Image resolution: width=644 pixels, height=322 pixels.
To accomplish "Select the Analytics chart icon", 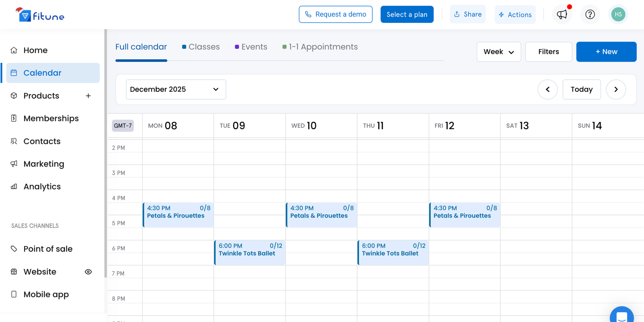I will (x=14, y=186).
